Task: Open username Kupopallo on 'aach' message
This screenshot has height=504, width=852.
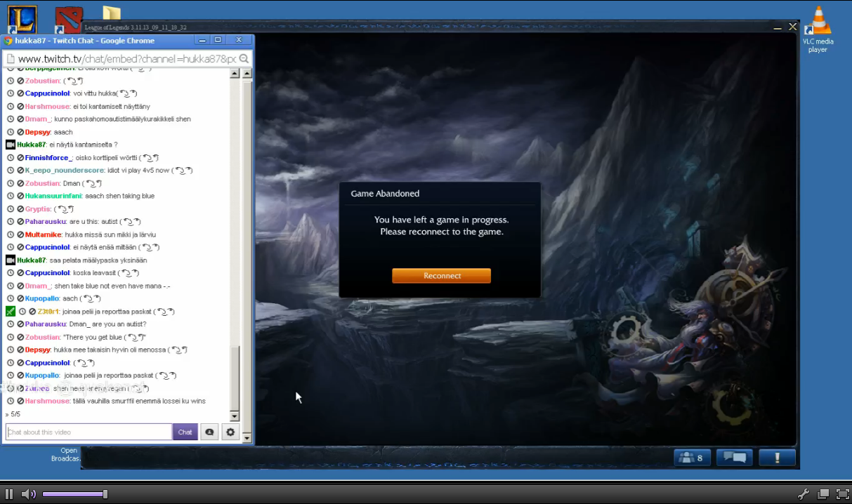Action: pyautogui.click(x=42, y=298)
